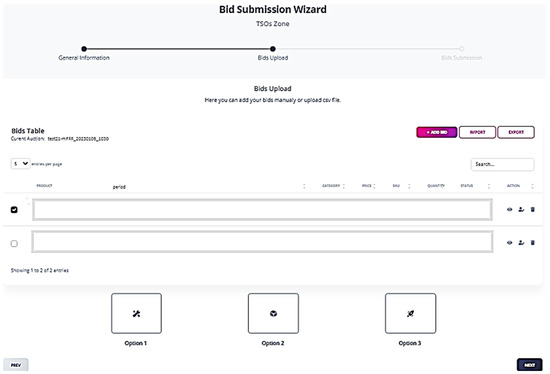Image resolution: width=550 pixels, height=374 pixels.
Task: Check the second bid row checkbox
Action: pyautogui.click(x=14, y=243)
